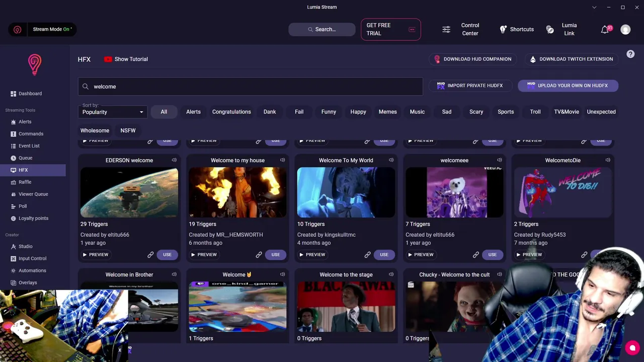
Task: Use the Welcome to my house effect
Action: pos(276,255)
